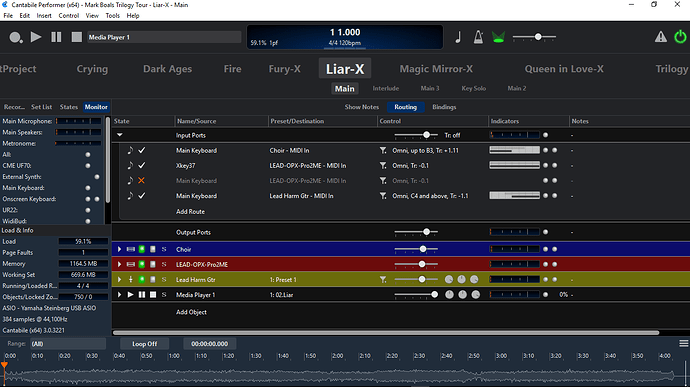
Task: Stop the transport with the Stop button
Action: (77, 37)
